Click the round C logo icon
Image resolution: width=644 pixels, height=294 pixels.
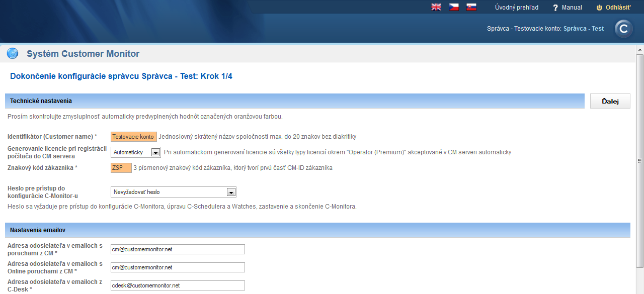624,29
